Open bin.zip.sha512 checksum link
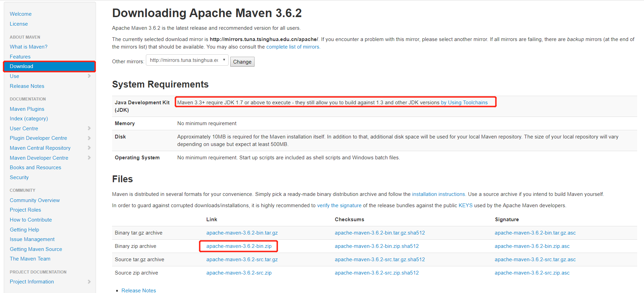 (x=377, y=246)
